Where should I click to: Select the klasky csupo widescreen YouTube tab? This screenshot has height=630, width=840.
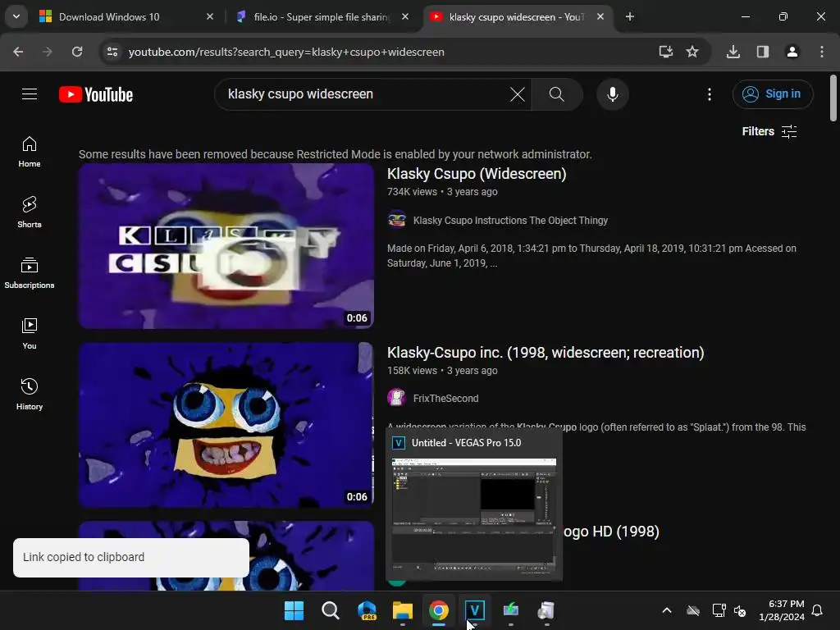click(x=517, y=16)
